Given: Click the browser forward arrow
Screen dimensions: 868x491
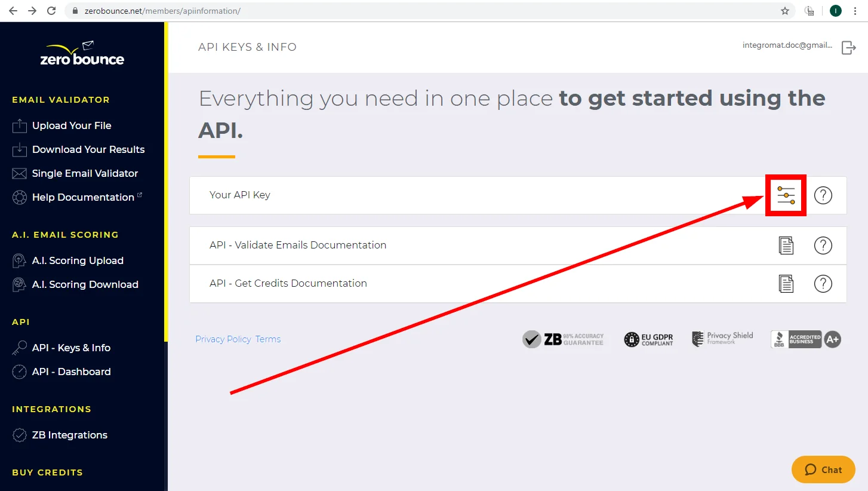Looking at the screenshot, I should 32,11.
